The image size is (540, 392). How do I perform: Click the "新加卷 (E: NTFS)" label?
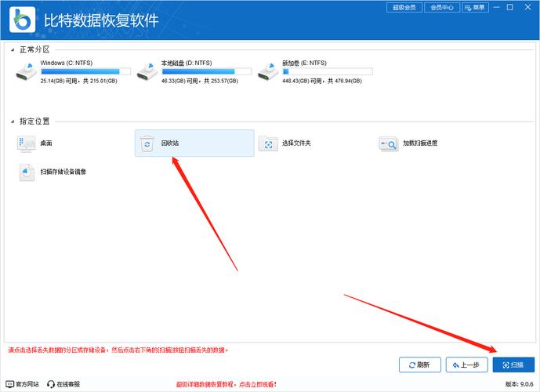pyautogui.click(x=304, y=63)
